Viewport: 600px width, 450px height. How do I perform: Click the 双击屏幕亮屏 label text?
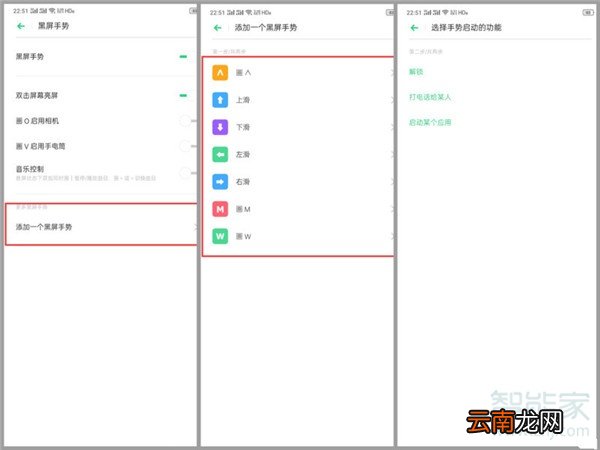pos(37,95)
